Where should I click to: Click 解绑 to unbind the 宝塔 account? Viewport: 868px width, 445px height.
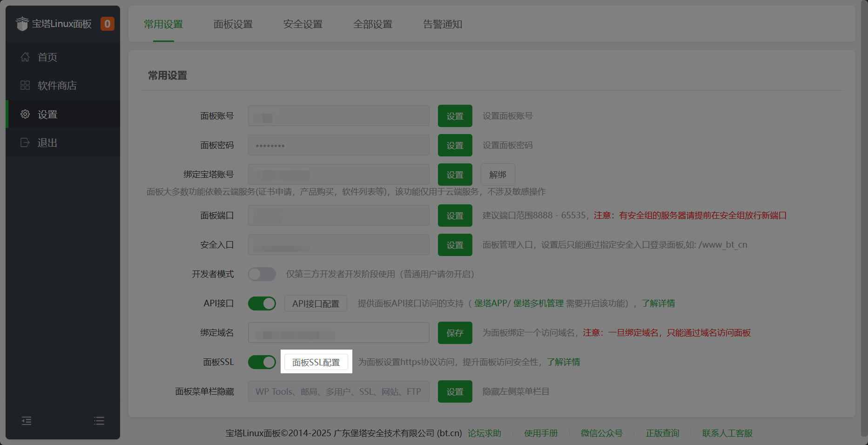tap(498, 175)
